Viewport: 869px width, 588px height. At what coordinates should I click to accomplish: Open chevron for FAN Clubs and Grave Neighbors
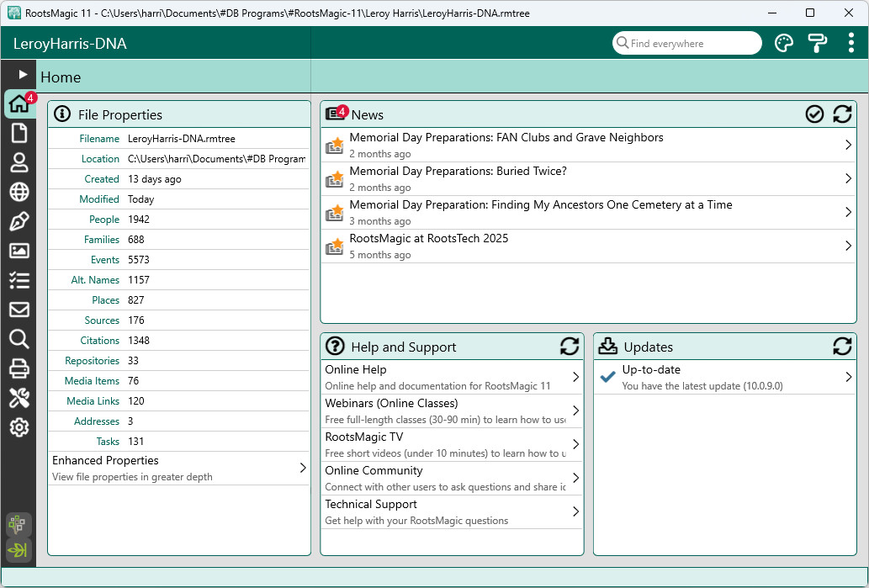849,146
